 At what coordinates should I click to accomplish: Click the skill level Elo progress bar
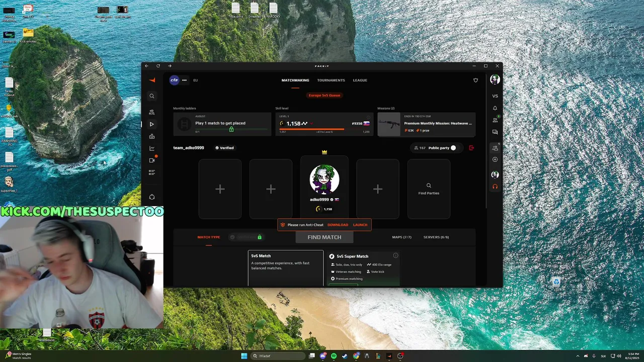(x=325, y=129)
